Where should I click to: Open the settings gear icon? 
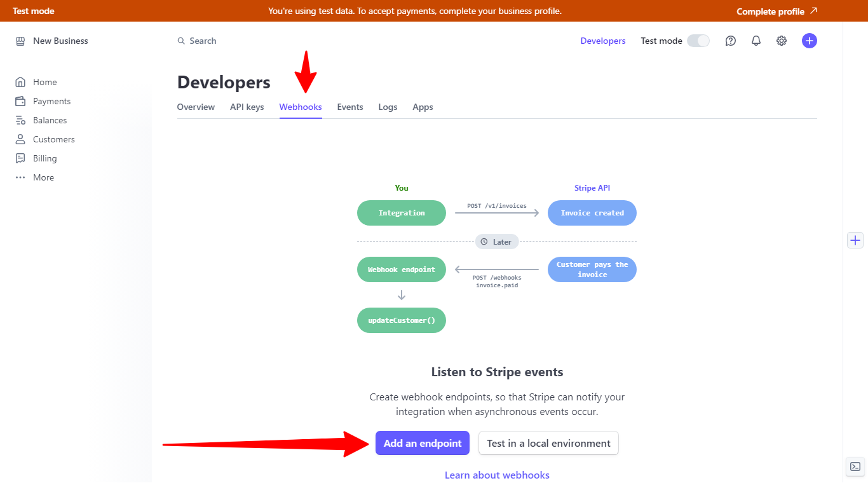[x=782, y=41]
